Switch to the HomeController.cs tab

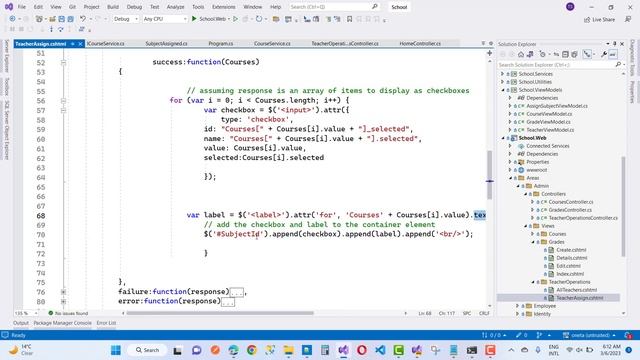click(420, 43)
